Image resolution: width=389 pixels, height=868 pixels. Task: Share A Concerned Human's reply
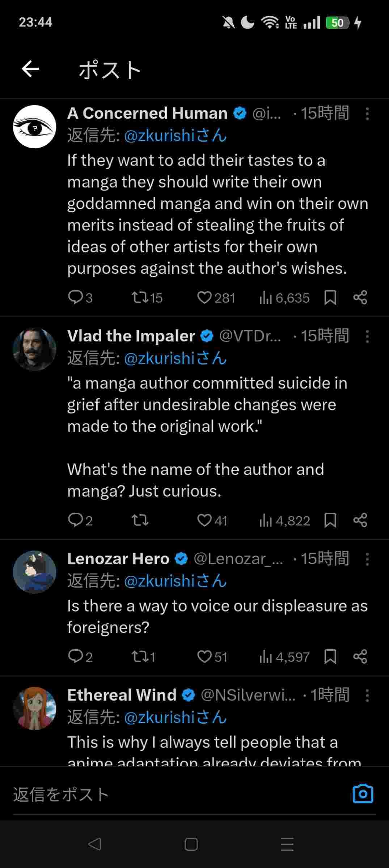(360, 298)
